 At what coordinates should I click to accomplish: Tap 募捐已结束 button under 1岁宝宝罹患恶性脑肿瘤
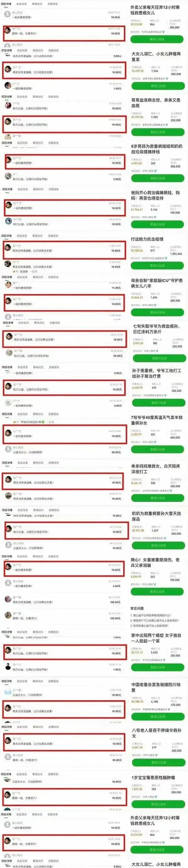click(158, 804)
